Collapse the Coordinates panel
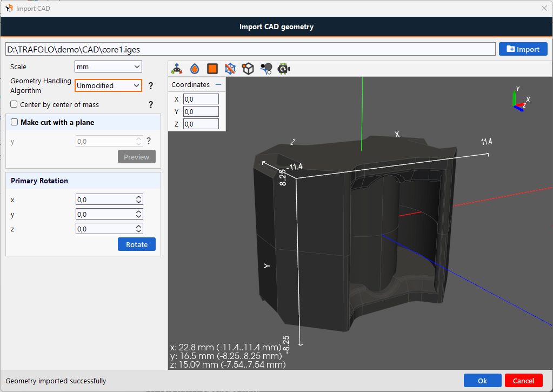This screenshot has height=392, width=553. point(219,84)
